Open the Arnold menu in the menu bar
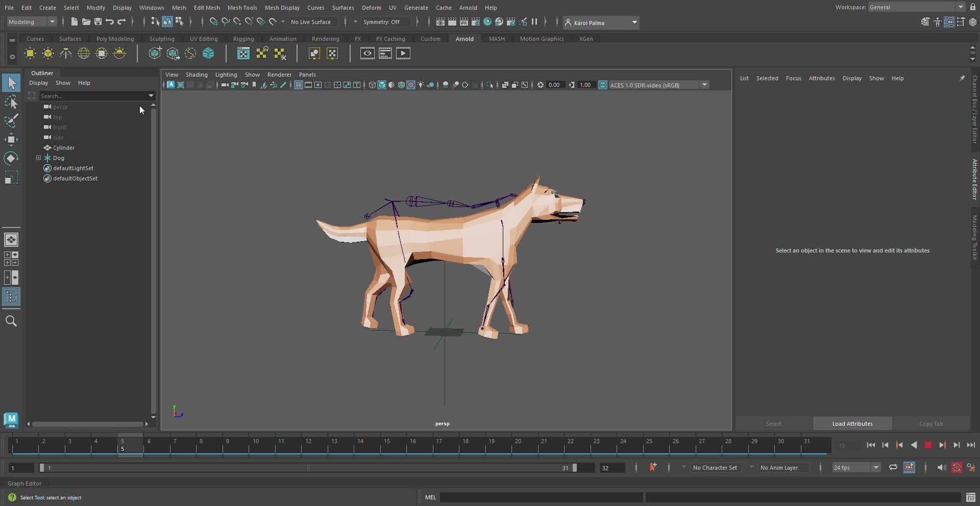The height and width of the screenshot is (506, 980). point(468,8)
